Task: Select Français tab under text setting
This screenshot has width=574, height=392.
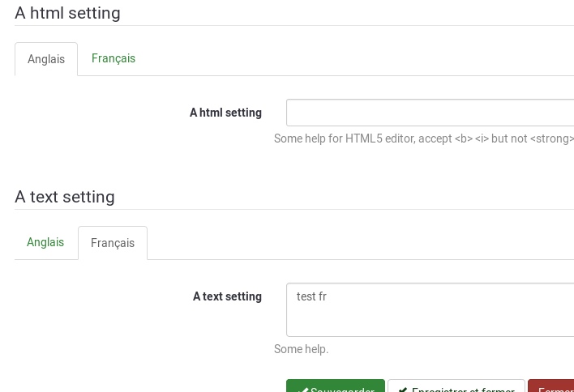Action: coord(113,243)
